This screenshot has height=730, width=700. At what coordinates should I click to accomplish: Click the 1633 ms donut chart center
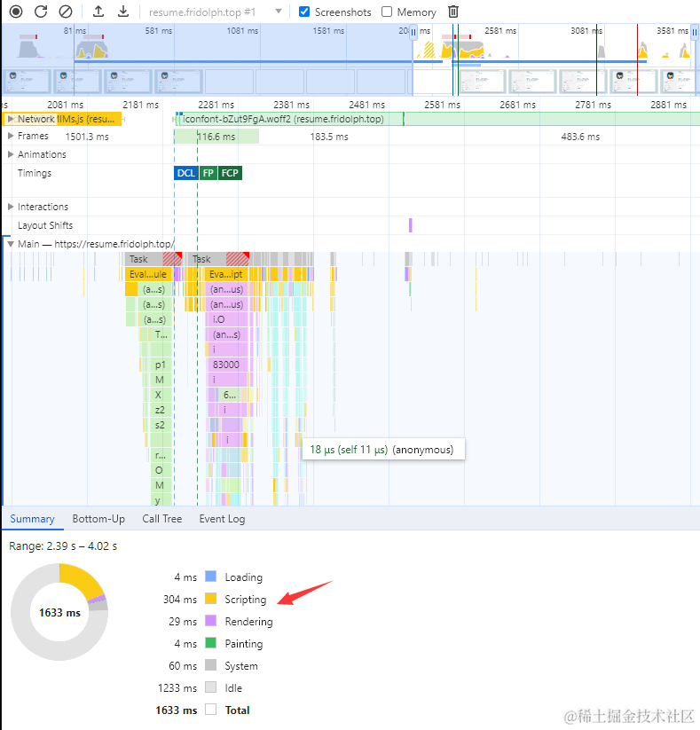coord(59,613)
